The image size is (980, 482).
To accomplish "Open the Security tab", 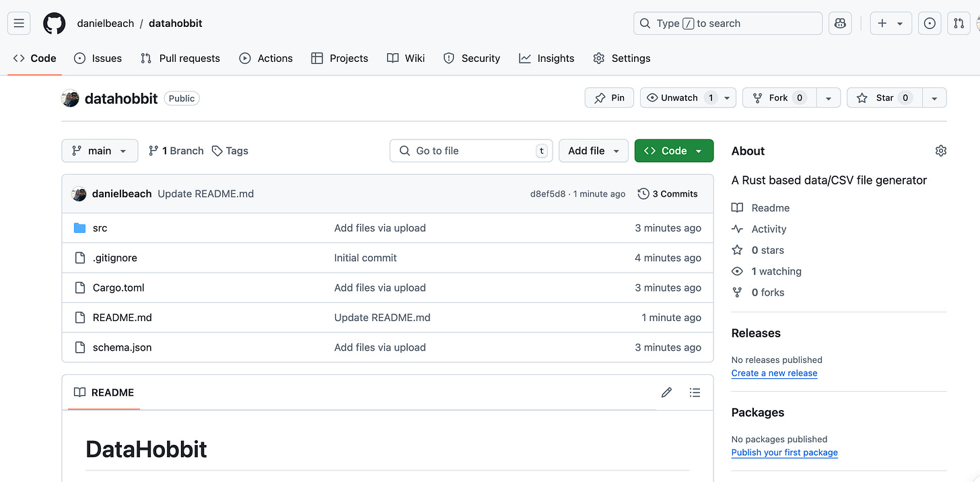I will 472,59.
